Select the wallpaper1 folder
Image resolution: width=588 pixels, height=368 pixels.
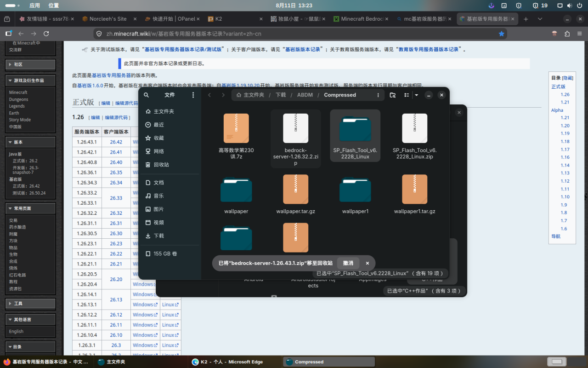pos(355,194)
